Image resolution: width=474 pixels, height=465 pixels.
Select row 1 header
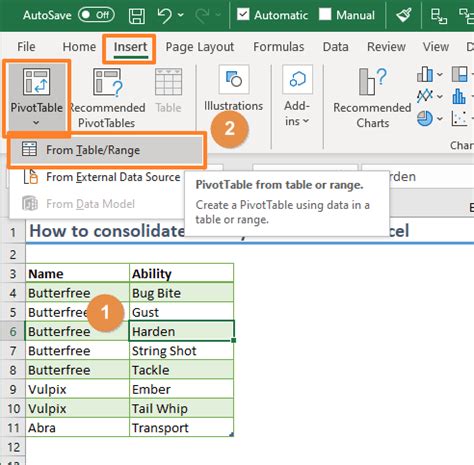click(x=13, y=232)
